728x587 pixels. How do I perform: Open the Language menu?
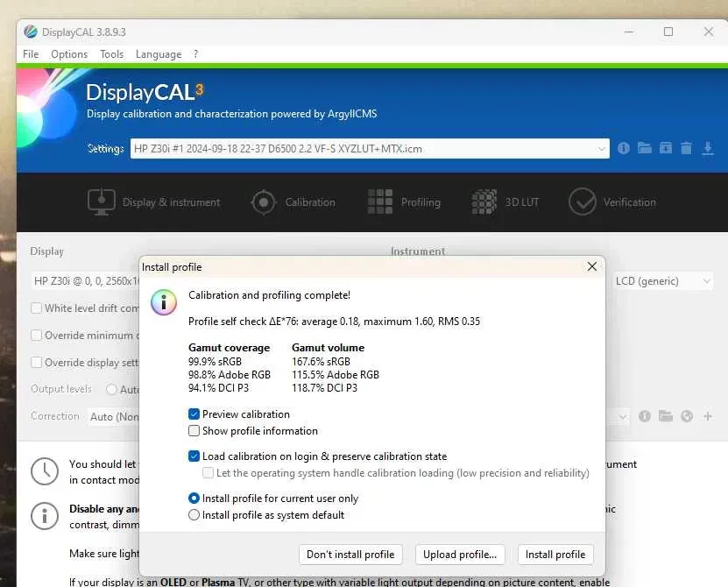coord(159,54)
